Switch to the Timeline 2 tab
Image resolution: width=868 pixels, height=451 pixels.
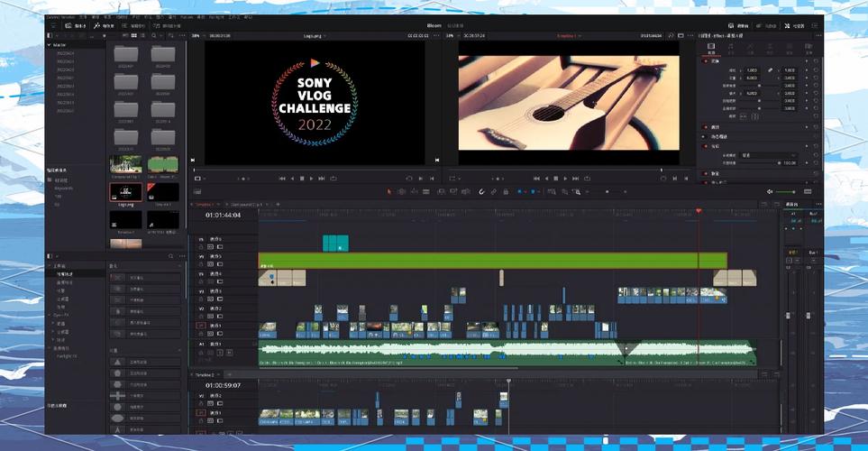206,375
